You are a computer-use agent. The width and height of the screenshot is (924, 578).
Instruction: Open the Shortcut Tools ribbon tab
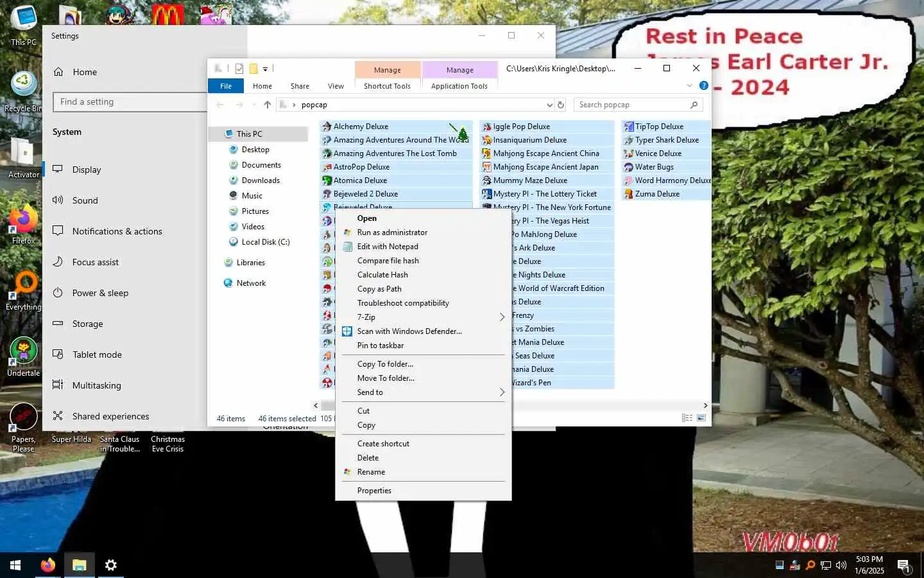click(387, 86)
